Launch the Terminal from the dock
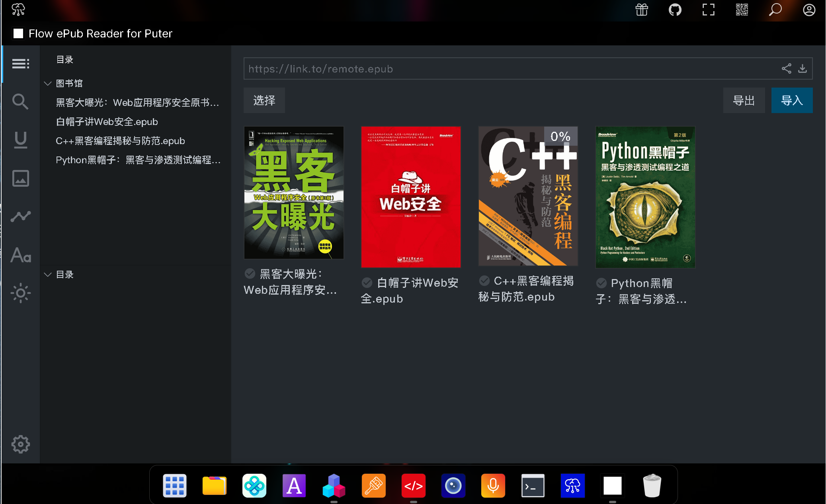 [533, 486]
